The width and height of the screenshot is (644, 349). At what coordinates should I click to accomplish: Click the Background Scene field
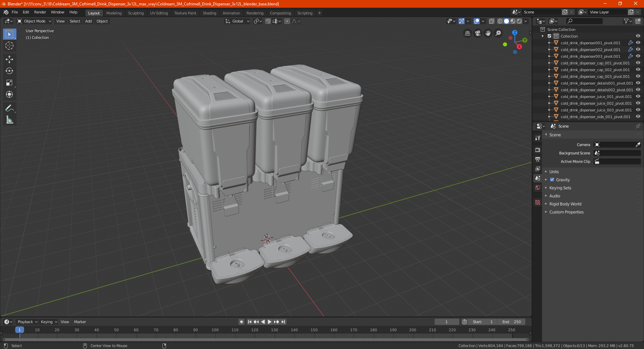[x=617, y=153]
